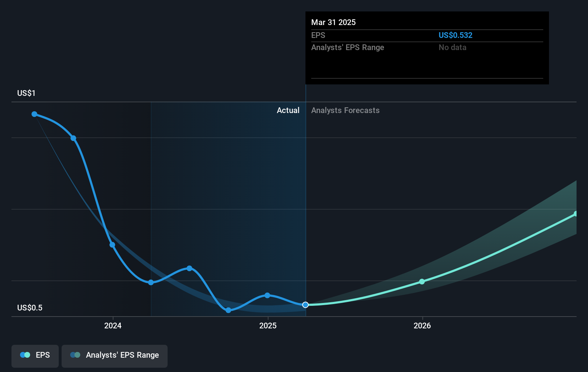Click the 'Analysts' EPS Range' tooltip row label

pyautogui.click(x=347, y=47)
